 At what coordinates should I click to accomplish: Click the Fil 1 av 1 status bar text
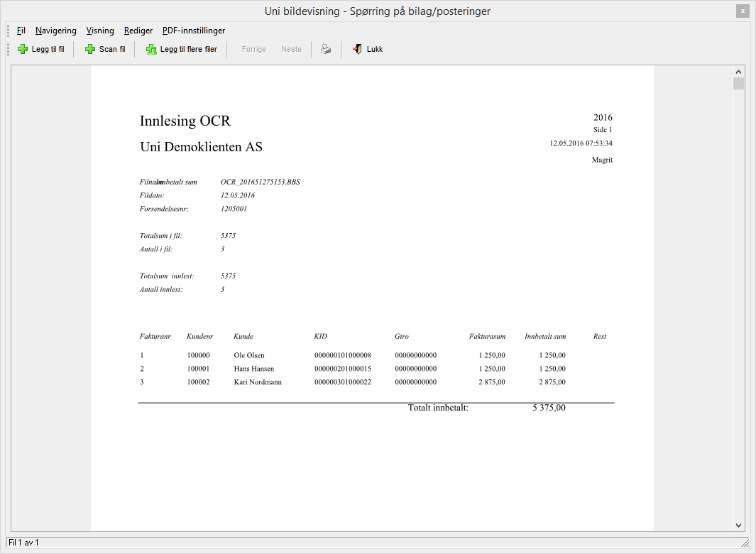click(23, 543)
